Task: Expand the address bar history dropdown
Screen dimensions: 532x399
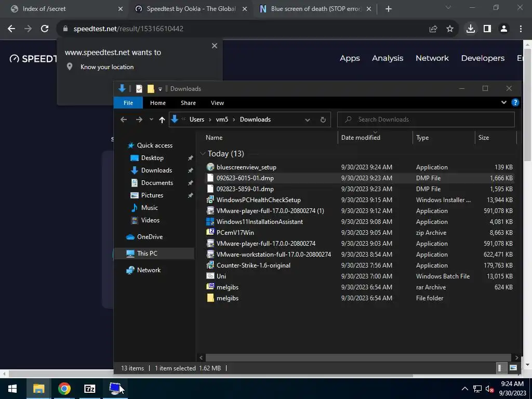Action: (308, 119)
